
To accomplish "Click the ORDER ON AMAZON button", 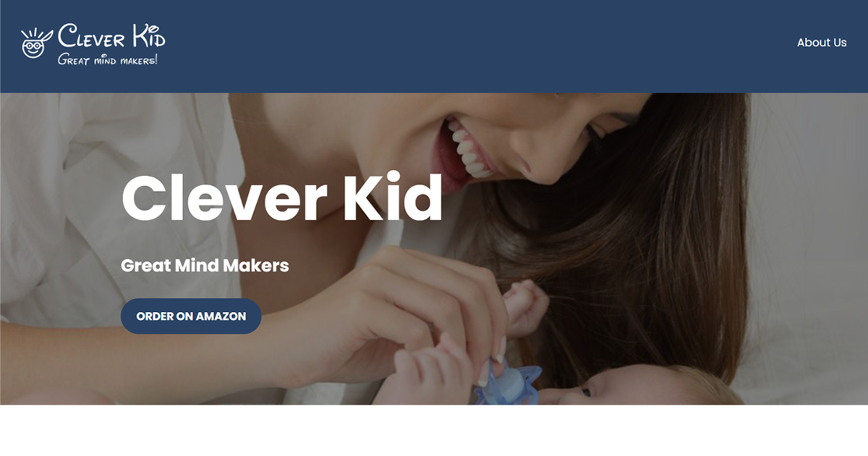I will pyautogui.click(x=191, y=316).
